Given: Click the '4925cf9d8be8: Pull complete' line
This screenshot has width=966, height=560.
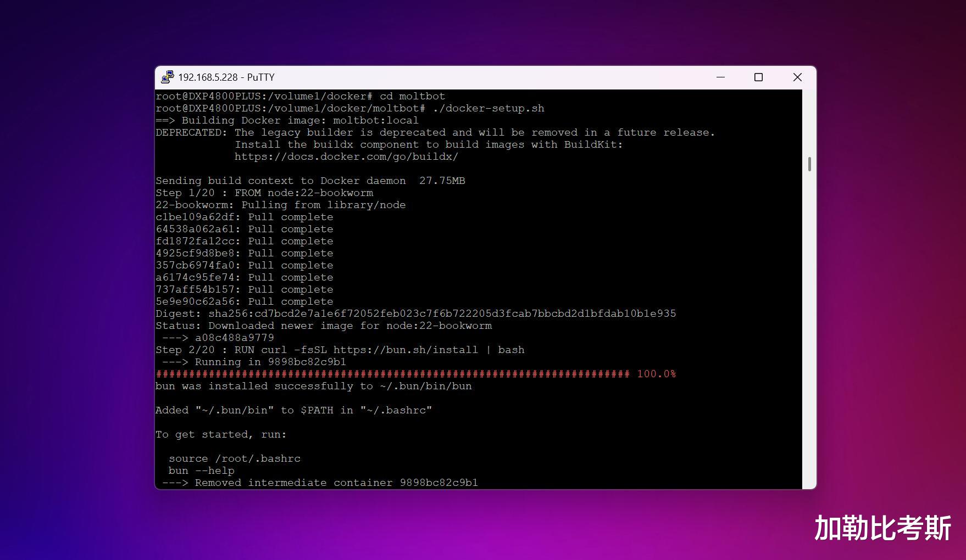Looking at the screenshot, I should point(245,253).
